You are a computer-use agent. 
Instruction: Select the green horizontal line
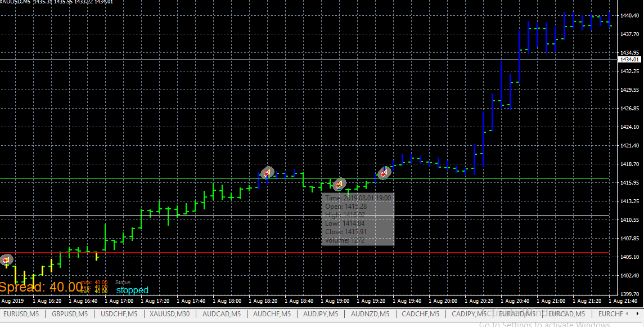tap(305, 179)
